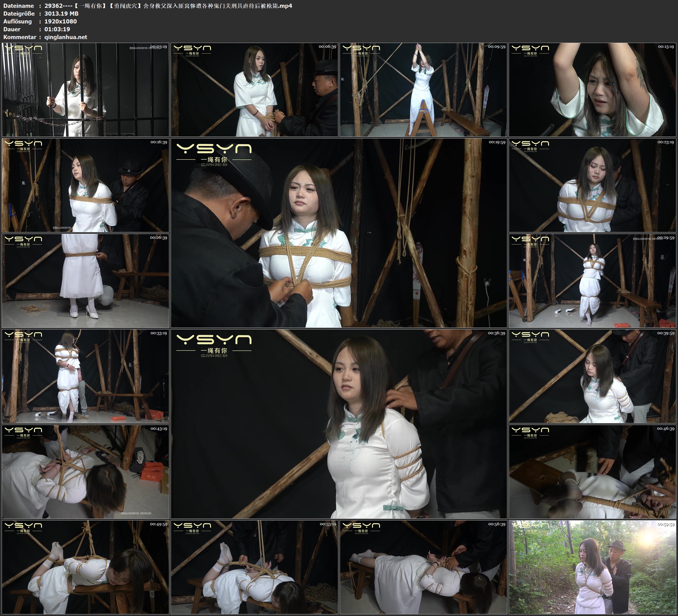Select the thumbnail labeled 00:16:39
678x616 pixels.
point(85,185)
